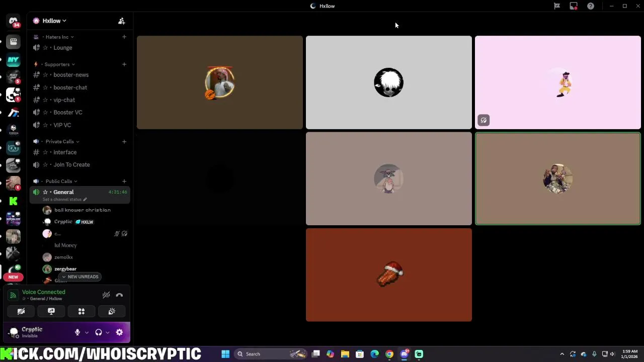Image resolution: width=644 pixels, height=362 pixels.
Task: Collapse the Haters Inc category
Action: (59, 37)
